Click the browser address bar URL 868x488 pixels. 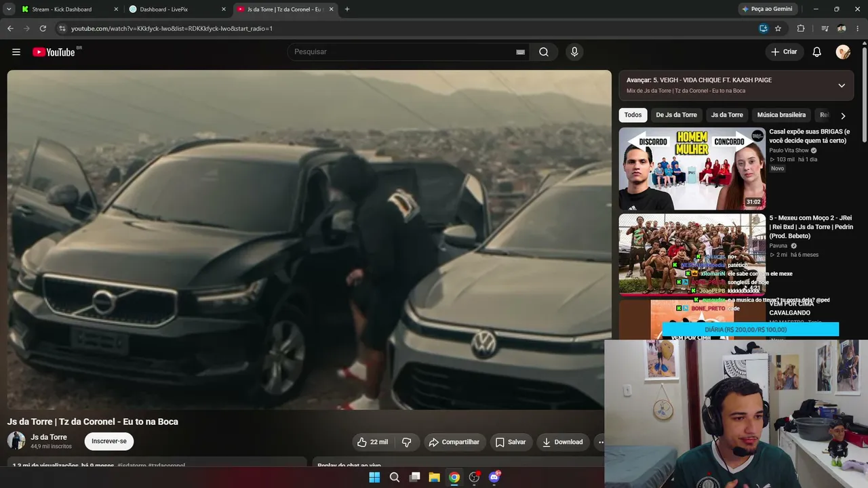(172, 28)
